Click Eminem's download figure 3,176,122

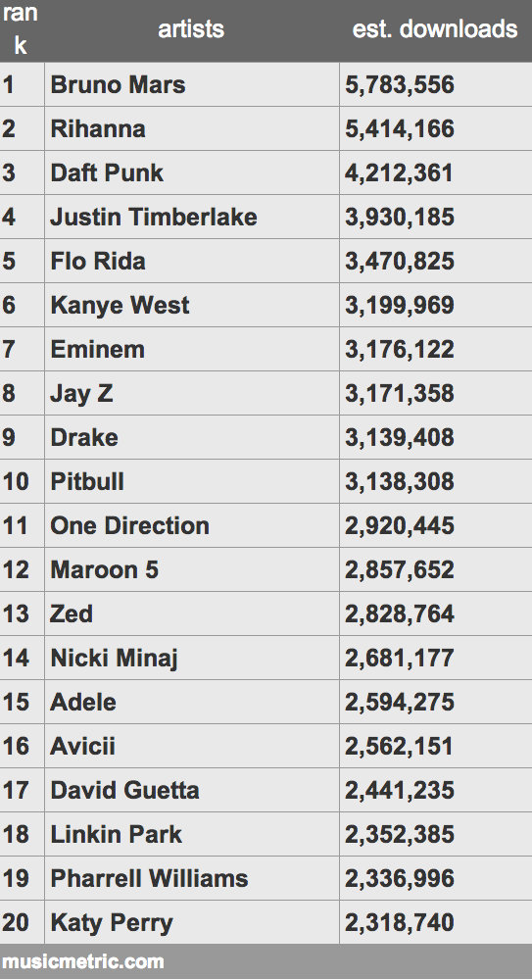[x=400, y=349]
